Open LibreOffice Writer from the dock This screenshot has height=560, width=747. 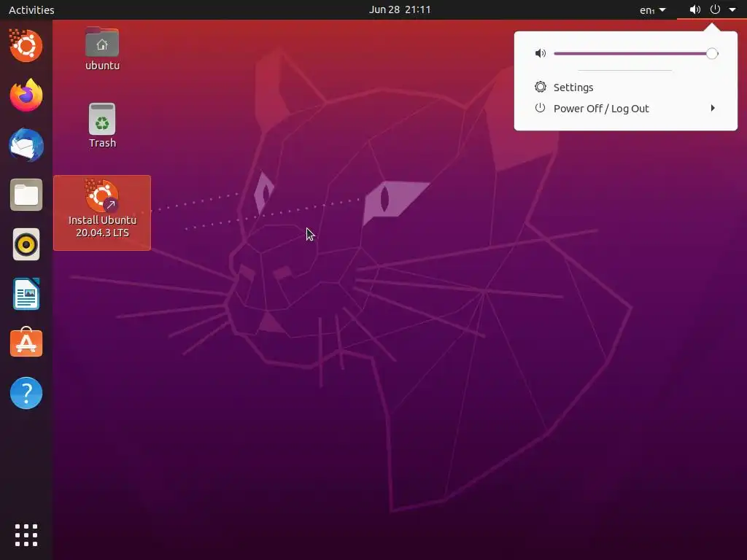click(x=26, y=294)
